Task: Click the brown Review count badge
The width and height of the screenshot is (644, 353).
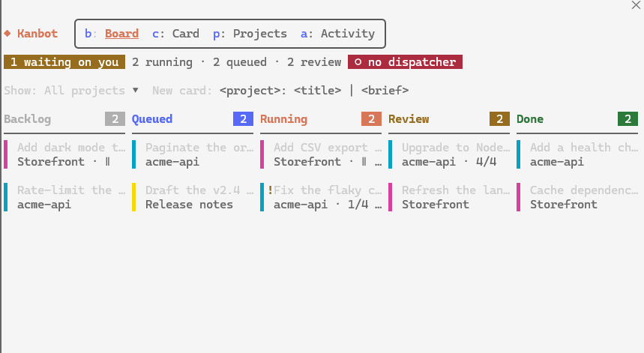Action: click(x=499, y=119)
